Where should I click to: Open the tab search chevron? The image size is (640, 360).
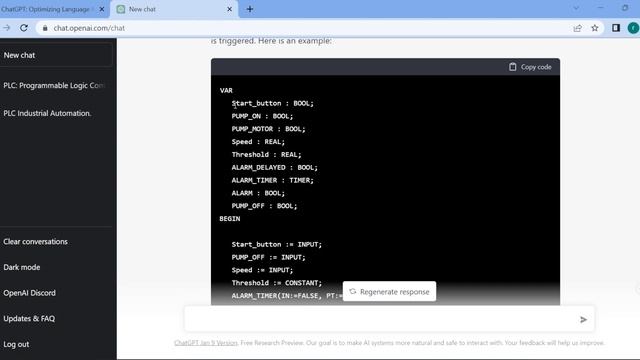576,8
